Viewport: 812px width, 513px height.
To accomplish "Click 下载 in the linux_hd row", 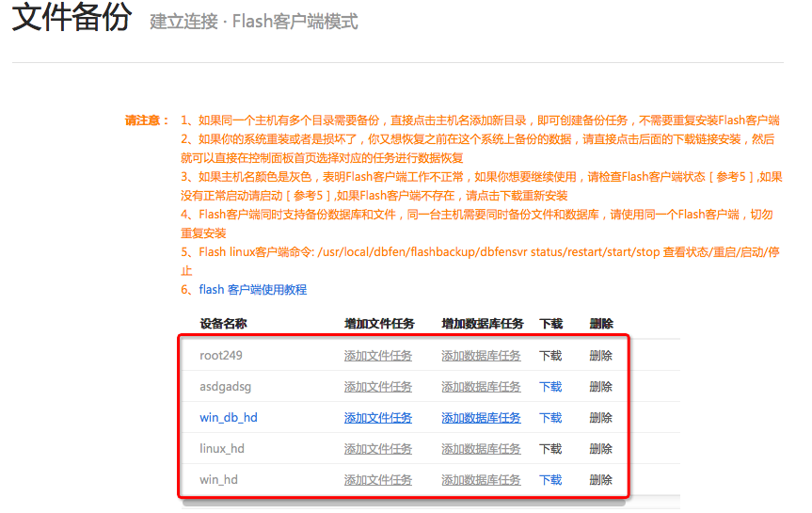I will pyautogui.click(x=550, y=449).
